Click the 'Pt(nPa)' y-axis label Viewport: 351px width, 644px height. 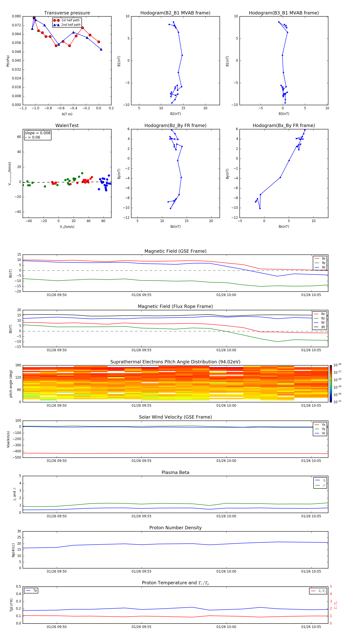(8, 61)
